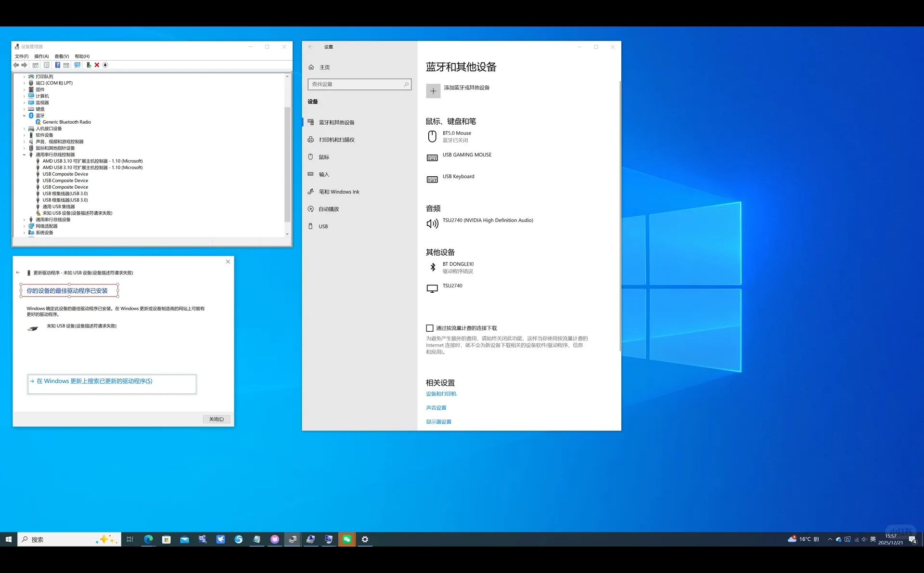Click 在Windows更新上搜索已更新的驱动程序 link
The image size is (924, 573).
95,381
